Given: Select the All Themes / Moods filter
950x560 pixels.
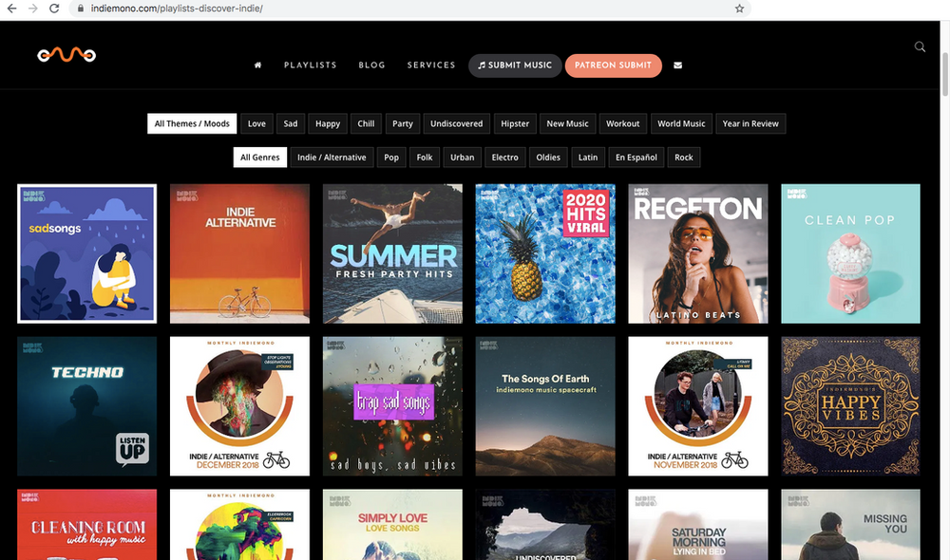Looking at the screenshot, I should (192, 123).
